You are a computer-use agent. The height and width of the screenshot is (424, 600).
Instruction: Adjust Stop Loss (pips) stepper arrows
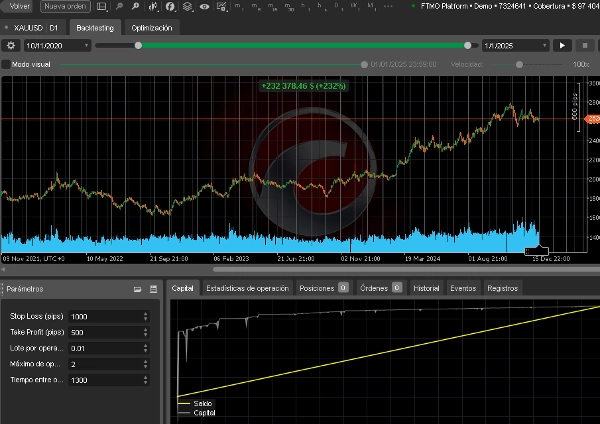click(146, 316)
